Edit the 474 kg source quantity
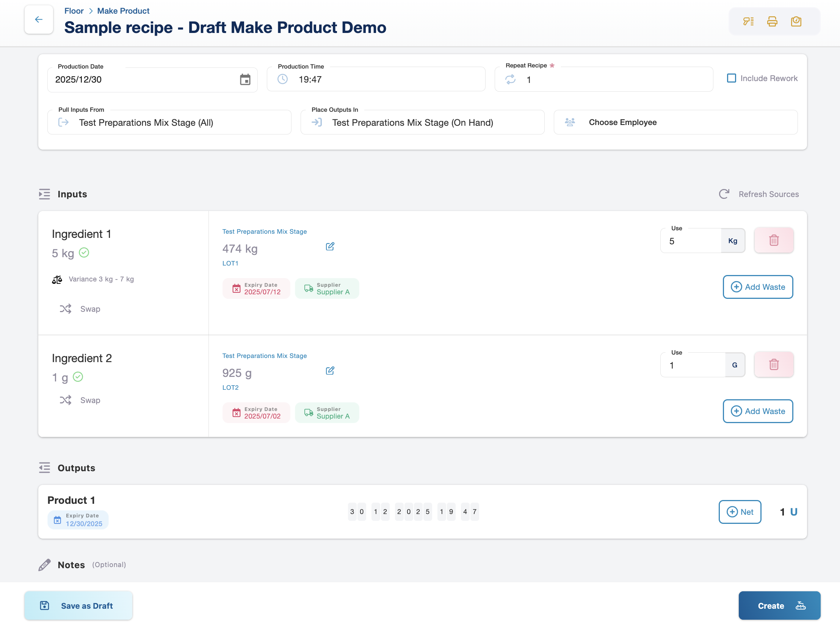This screenshot has width=840, height=625. point(330,247)
